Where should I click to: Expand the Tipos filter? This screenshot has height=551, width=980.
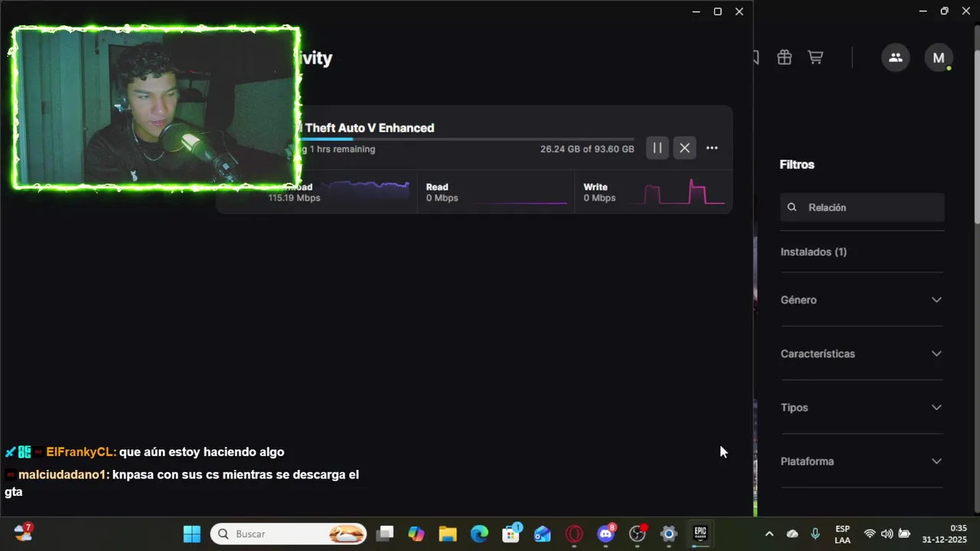pos(862,407)
